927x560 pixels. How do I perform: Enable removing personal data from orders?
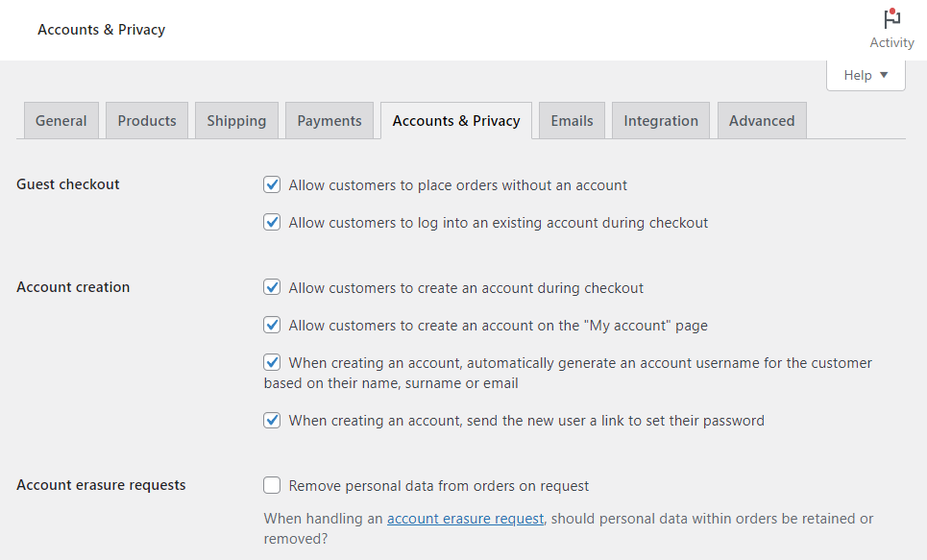tap(272, 485)
